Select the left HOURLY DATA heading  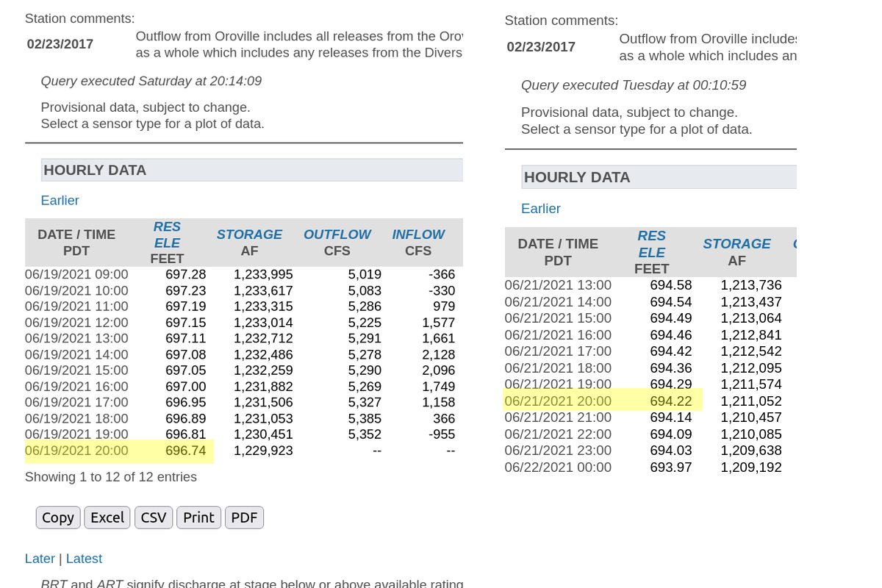(x=95, y=171)
